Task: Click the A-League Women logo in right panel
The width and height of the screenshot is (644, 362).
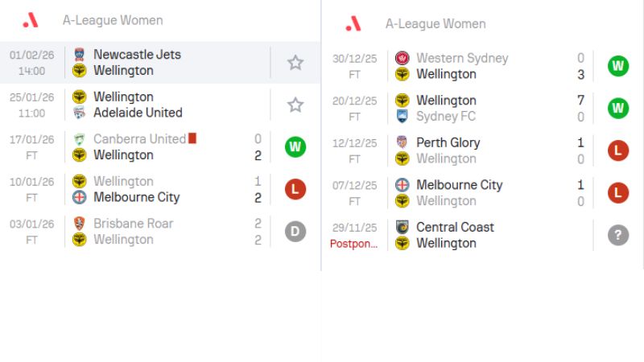Action: [353, 24]
